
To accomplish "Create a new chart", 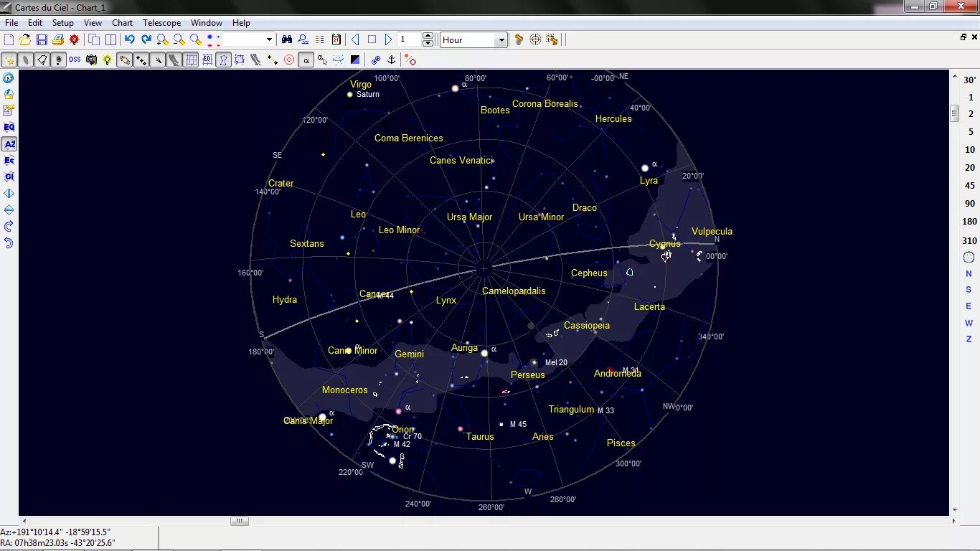I will (x=9, y=39).
